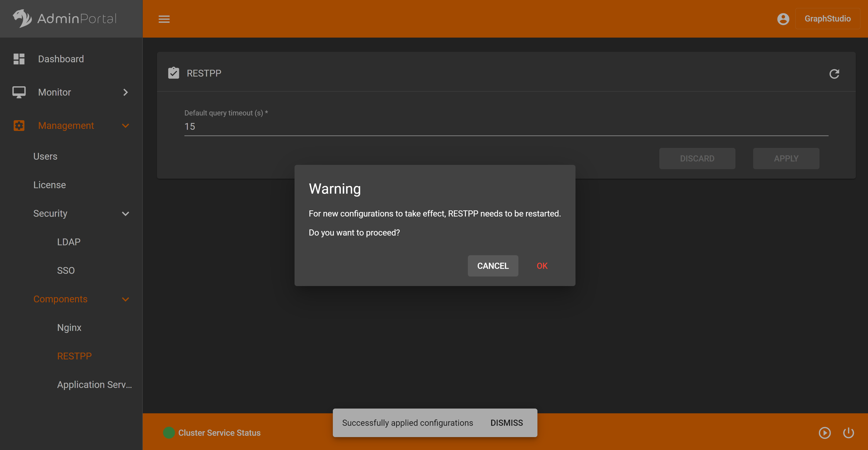Click the Management gear icon
868x450 pixels.
coord(19,126)
